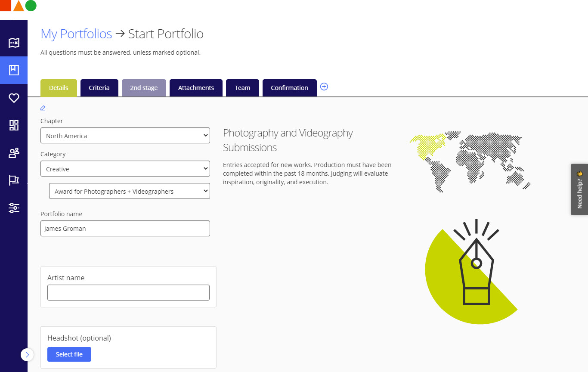Click the map icon in the sidebar
Screen dimensions: 588x372
pos(14,43)
